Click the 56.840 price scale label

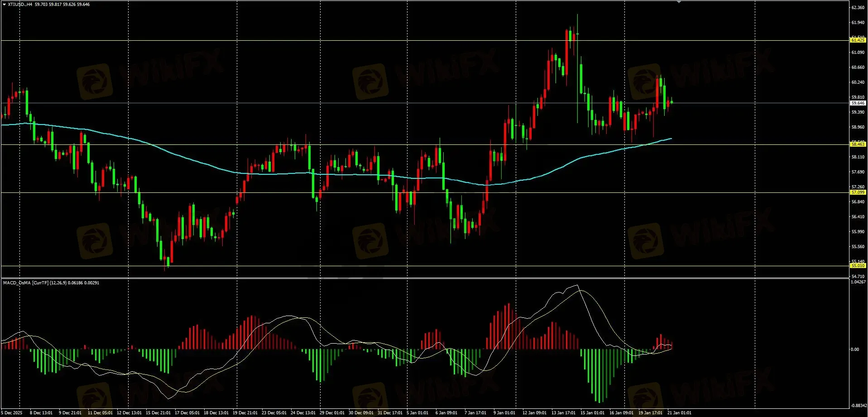(858, 202)
